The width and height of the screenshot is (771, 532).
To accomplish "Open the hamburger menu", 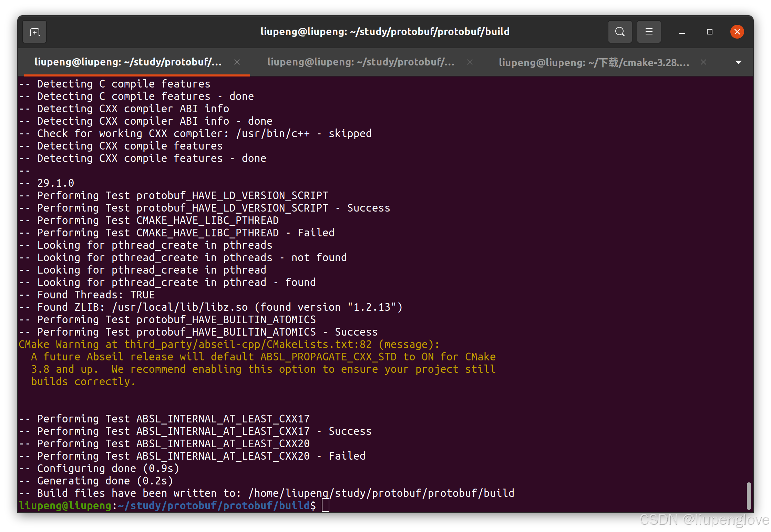I will pyautogui.click(x=649, y=32).
